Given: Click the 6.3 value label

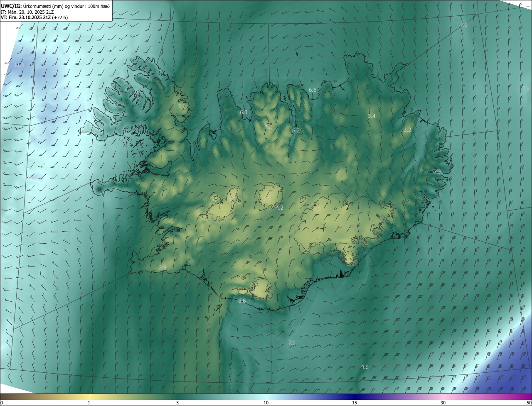Looking at the screenshot, I should (x=244, y=112).
